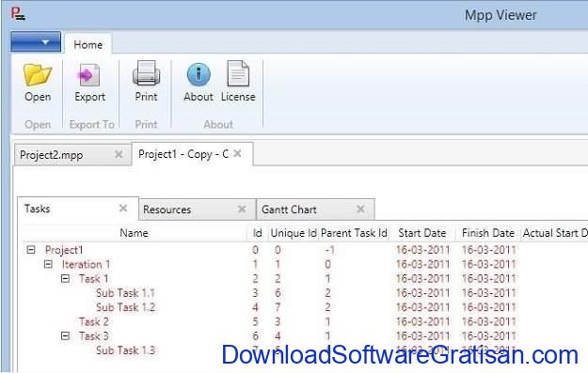Close the Tasks view tab
The height and width of the screenshot is (373, 588).
(x=123, y=209)
